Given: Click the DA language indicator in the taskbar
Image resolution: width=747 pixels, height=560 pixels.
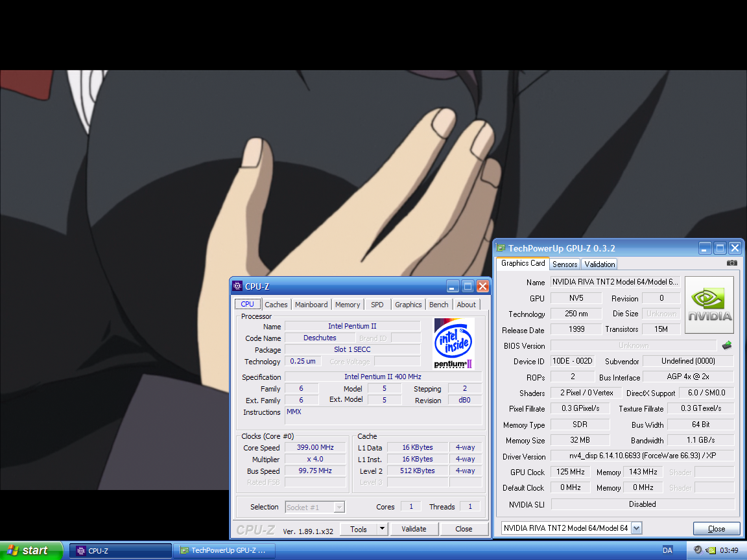Looking at the screenshot, I should coord(667,550).
